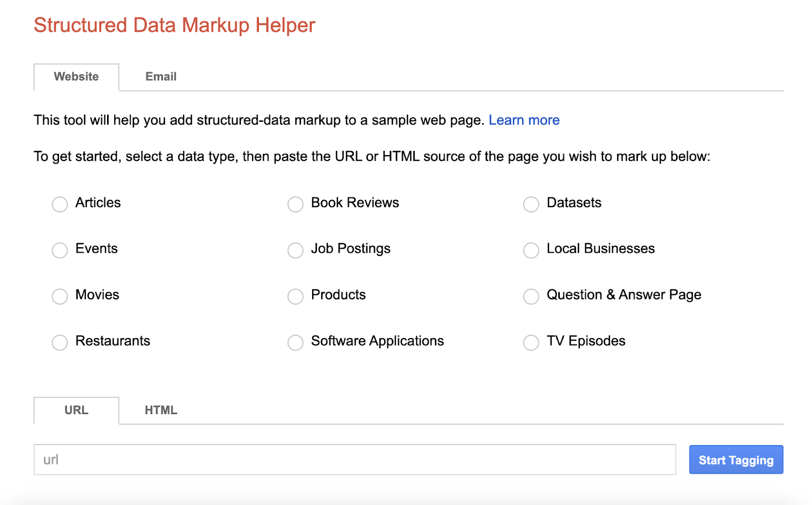The width and height of the screenshot is (812, 505).
Task: Select the Question & Answer Page data type
Action: (531, 296)
